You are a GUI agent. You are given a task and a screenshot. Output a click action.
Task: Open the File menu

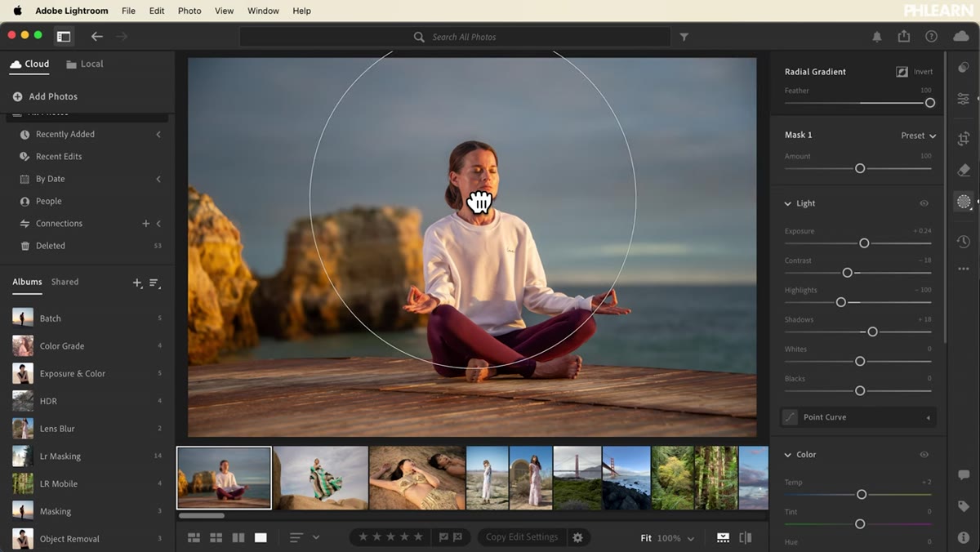coord(128,11)
